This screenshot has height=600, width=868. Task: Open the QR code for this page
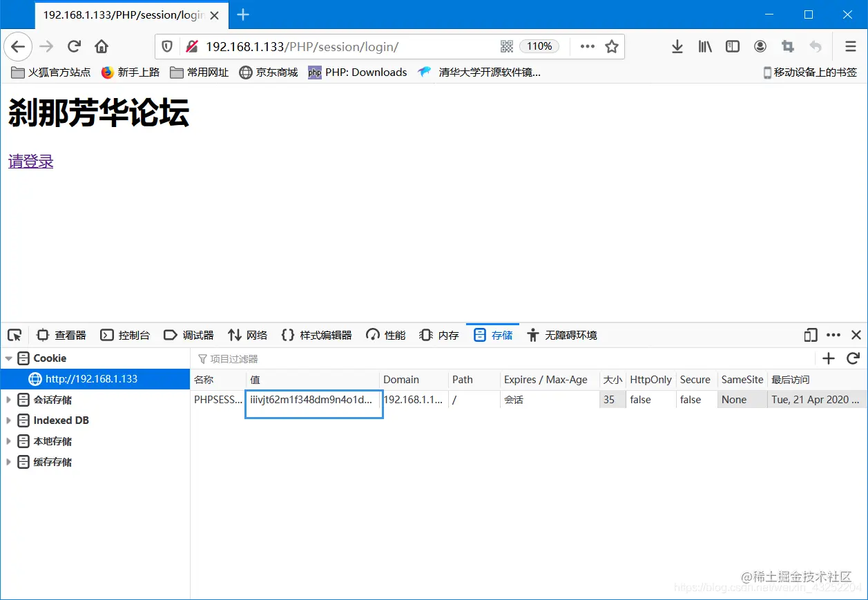(507, 46)
